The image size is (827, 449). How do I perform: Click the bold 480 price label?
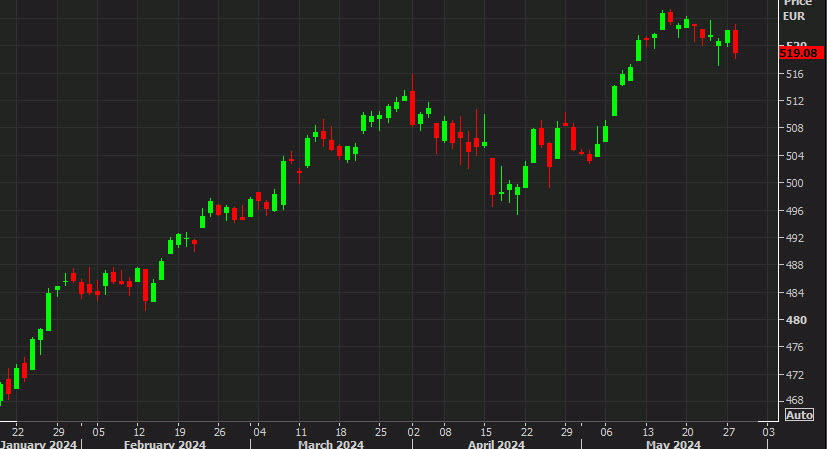[x=796, y=320]
